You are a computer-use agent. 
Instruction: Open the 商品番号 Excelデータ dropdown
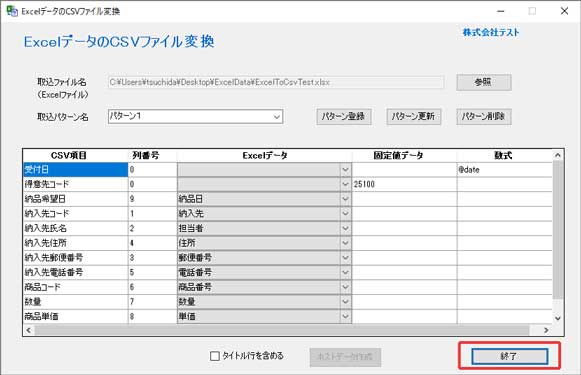point(345,287)
